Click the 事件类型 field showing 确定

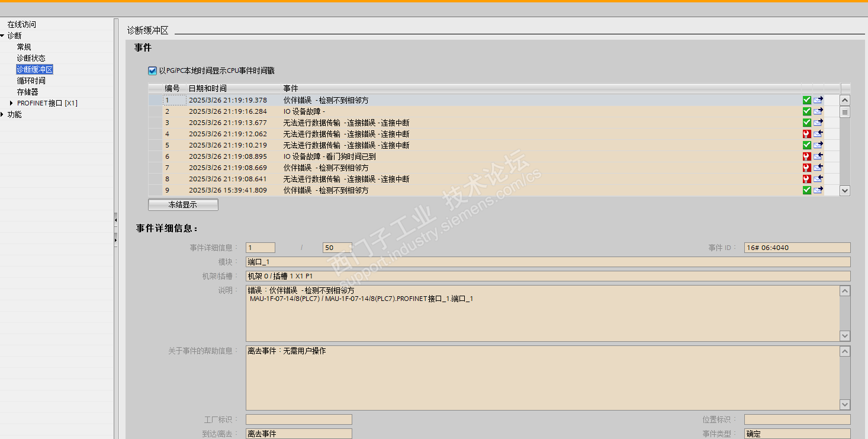pyautogui.click(x=798, y=434)
